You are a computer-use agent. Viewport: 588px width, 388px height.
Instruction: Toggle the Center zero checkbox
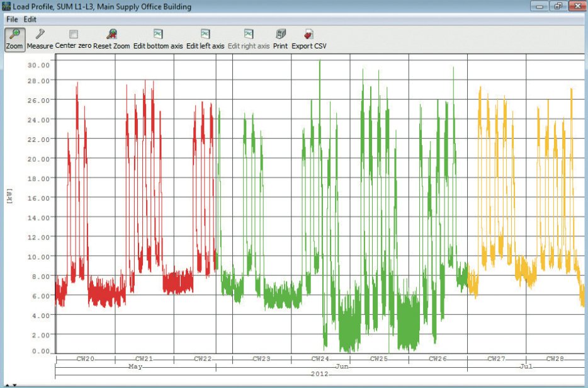click(74, 35)
